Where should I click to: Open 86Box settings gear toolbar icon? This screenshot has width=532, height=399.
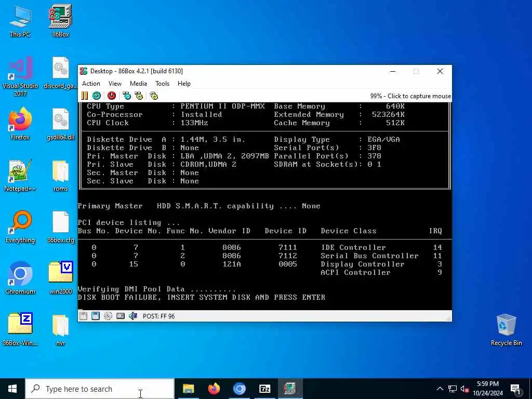coord(154,96)
